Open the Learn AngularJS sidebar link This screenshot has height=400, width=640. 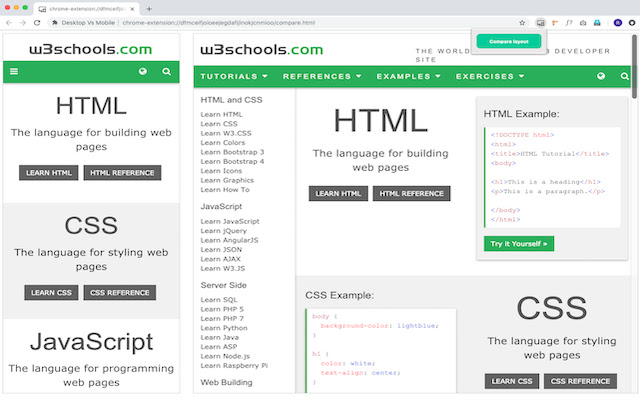(229, 240)
